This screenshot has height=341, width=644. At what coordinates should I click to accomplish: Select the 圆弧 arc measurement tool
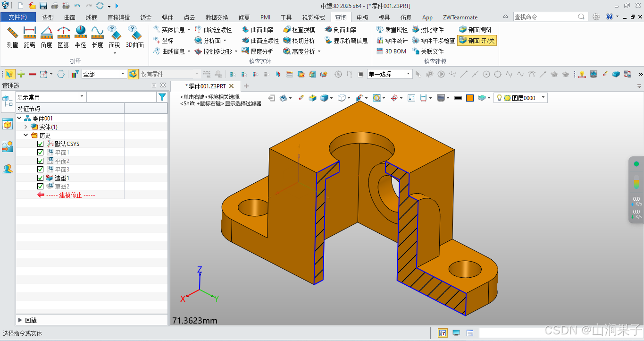tap(63, 37)
